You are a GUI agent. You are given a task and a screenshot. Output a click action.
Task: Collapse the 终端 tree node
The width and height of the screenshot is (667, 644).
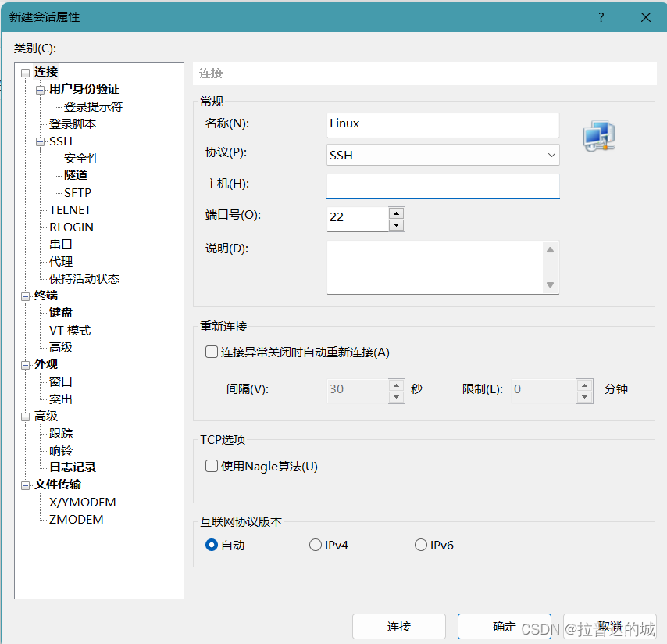[27, 295]
